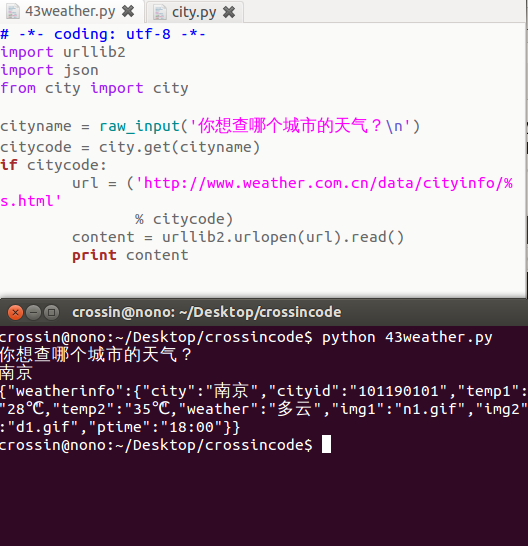Click the 's.html' continuation line
The image size is (528, 546).
31,201
